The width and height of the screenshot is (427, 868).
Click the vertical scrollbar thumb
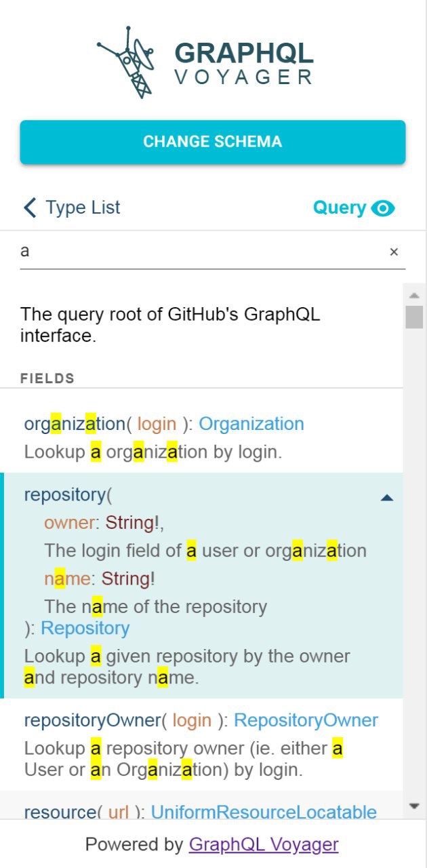click(x=414, y=317)
